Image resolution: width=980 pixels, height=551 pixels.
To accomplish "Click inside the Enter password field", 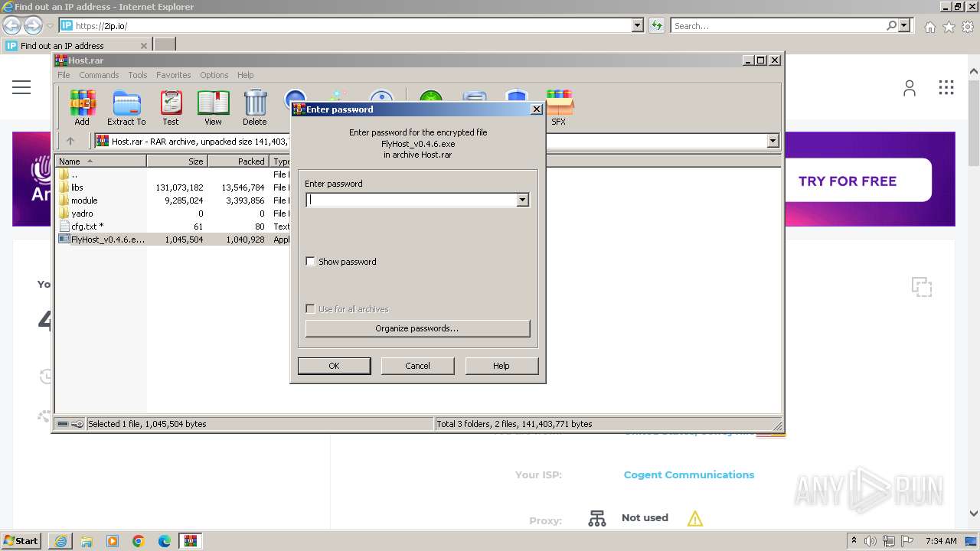I will pyautogui.click(x=411, y=200).
